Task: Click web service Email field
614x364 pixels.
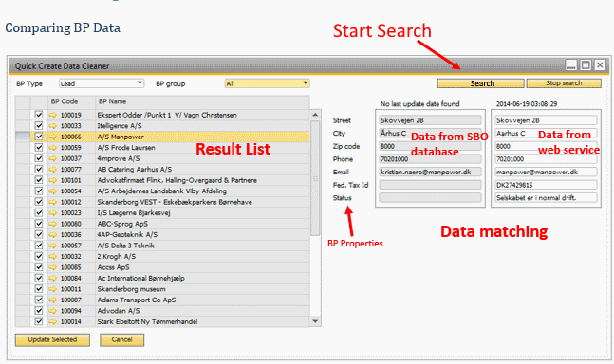Action: tap(547, 172)
